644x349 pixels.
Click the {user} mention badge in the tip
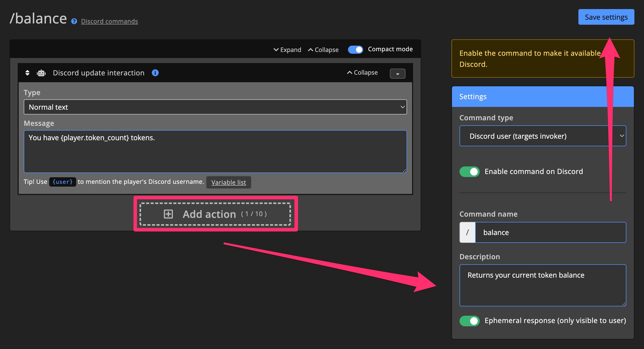coord(62,182)
